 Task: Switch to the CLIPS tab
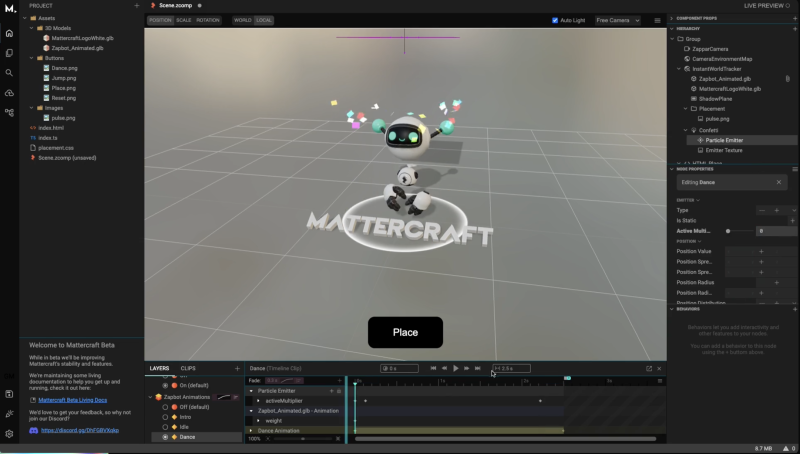click(x=188, y=368)
